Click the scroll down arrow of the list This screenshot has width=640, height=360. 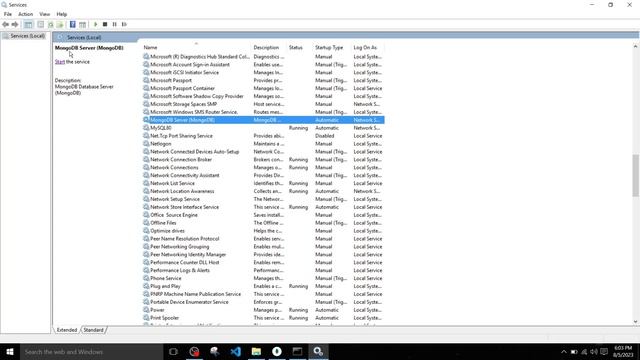pyautogui.click(x=636, y=322)
